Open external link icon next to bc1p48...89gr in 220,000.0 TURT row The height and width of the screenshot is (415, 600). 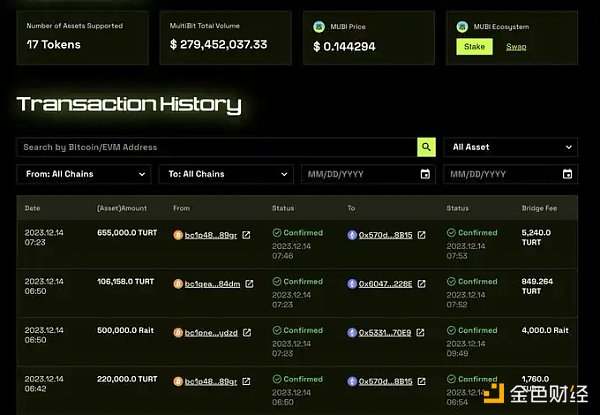246,381
